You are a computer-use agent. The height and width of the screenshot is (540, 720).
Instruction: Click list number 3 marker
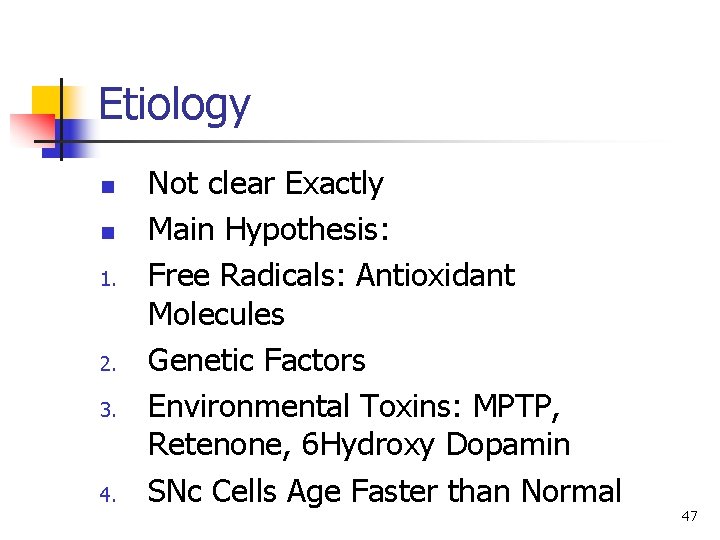pos(107,410)
